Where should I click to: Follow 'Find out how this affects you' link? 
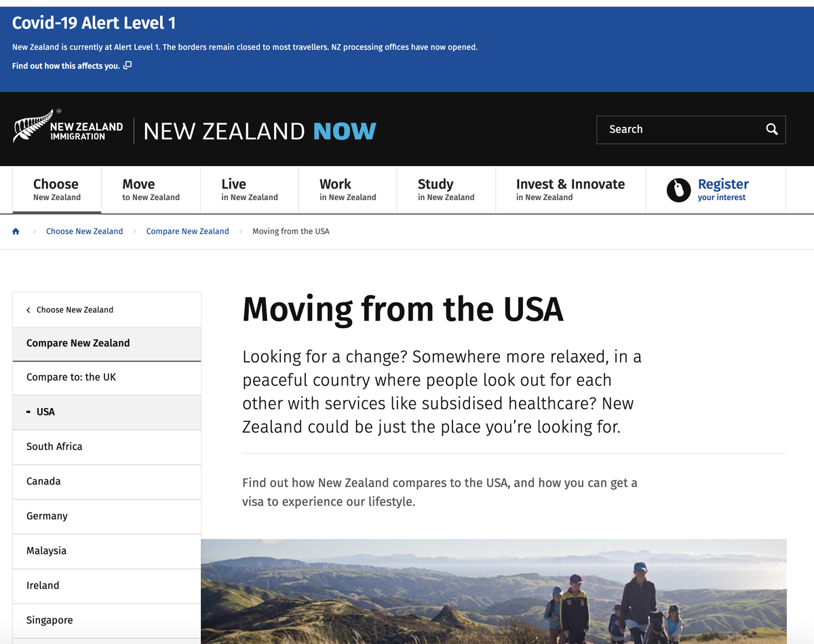(x=66, y=66)
